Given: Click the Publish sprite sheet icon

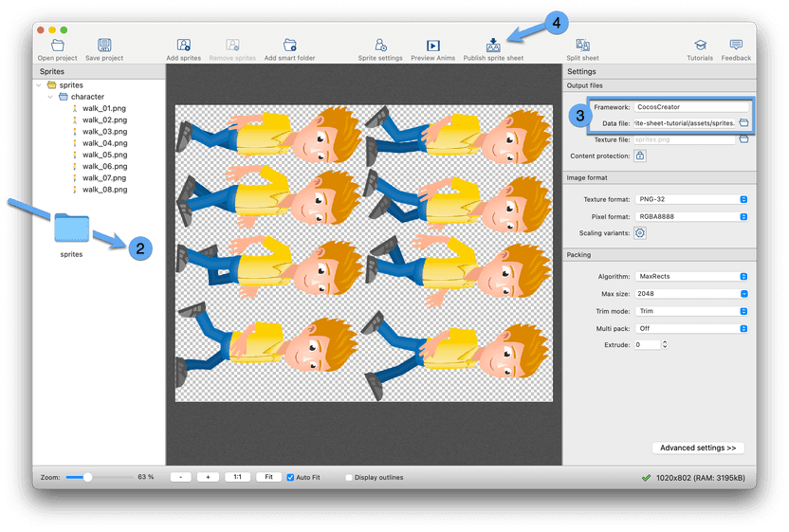Looking at the screenshot, I should (x=493, y=46).
